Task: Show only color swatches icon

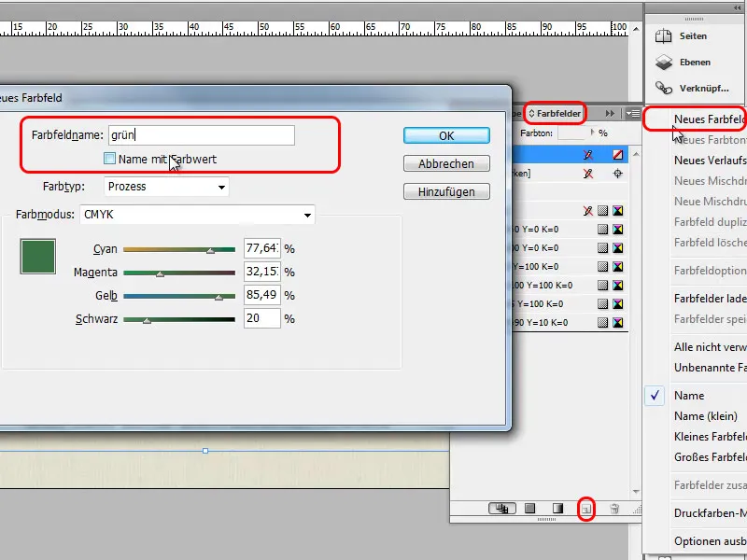Action: [529, 509]
